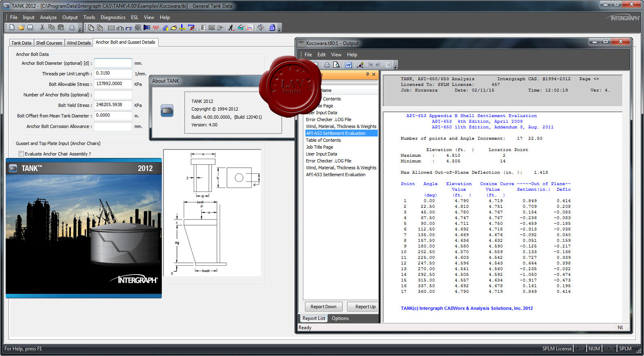Expand overflow arrow after the ESL icon
Image resolution: width=644 pixels, height=356 pixels.
click(x=280, y=30)
